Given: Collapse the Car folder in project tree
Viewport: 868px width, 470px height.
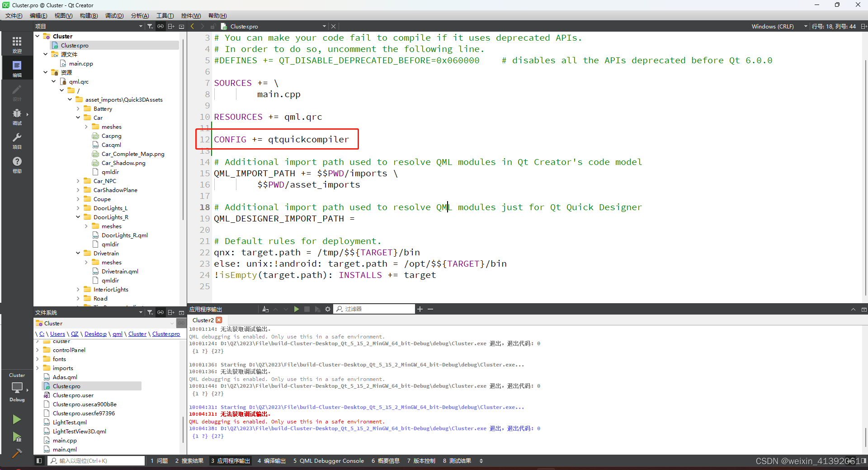Looking at the screenshot, I should (x=78, y=117).
